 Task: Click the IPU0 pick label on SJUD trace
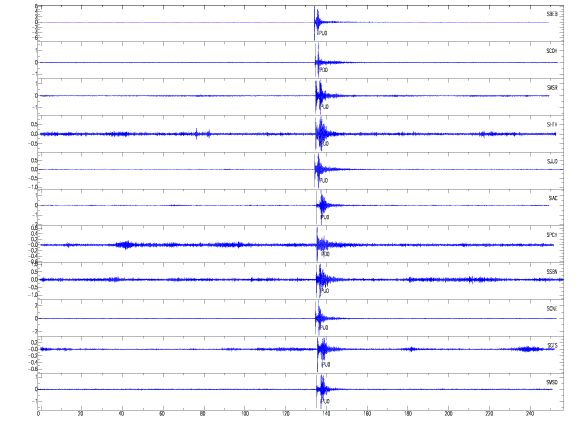[x=324, y=180]
